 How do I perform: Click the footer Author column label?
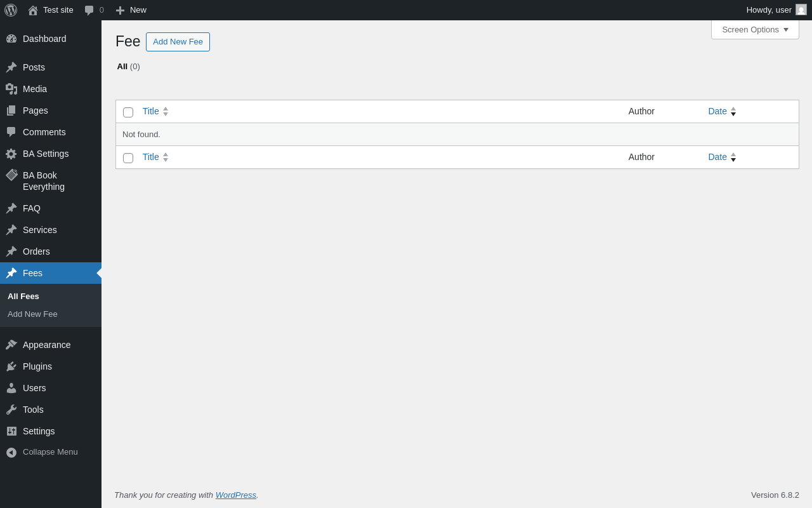coord(641,157)
